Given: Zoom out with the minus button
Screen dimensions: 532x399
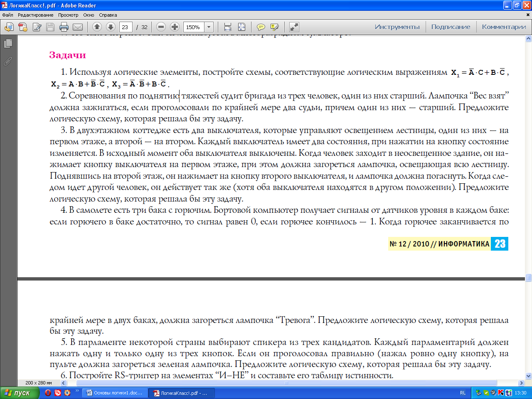Looking at the screenshot, I should point(161,27).
